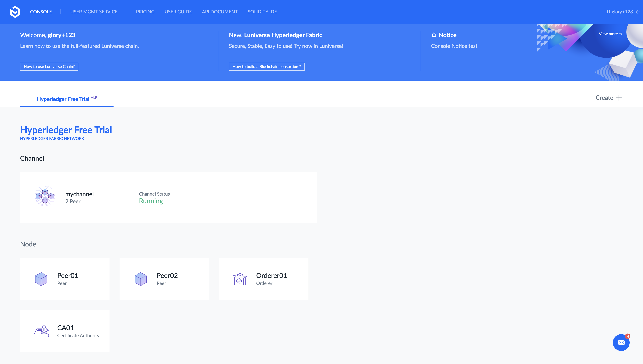
Task: Click the Notice bell icon
Action: tap(434, 35)
